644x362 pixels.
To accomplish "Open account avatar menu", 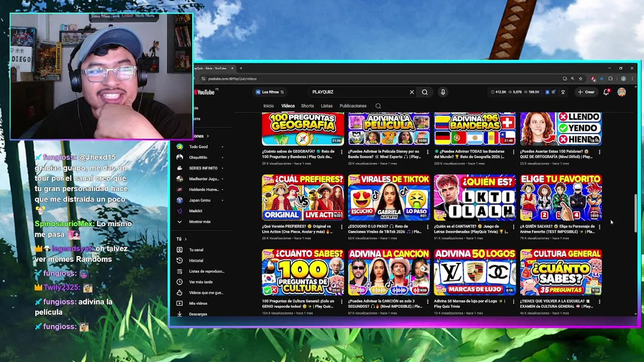I will tap(621, 92).
